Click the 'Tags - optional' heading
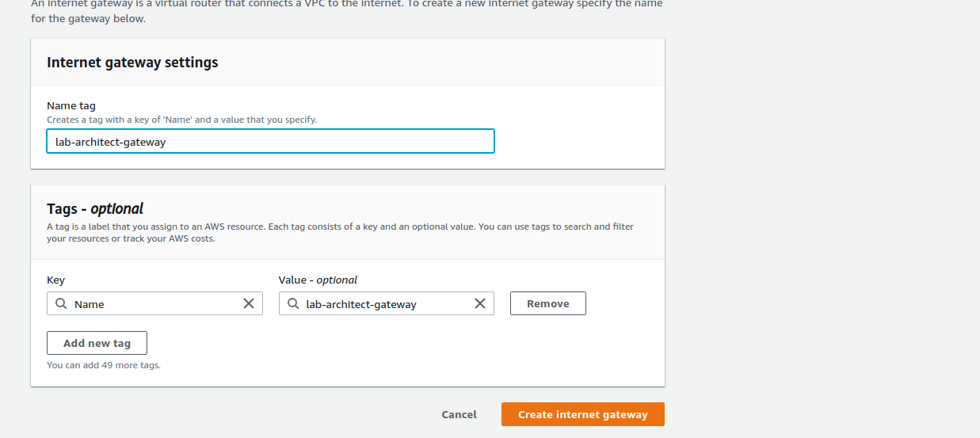The width and height of the screenshot is (980, 438). pyautogui.click(x=95, y=209)
